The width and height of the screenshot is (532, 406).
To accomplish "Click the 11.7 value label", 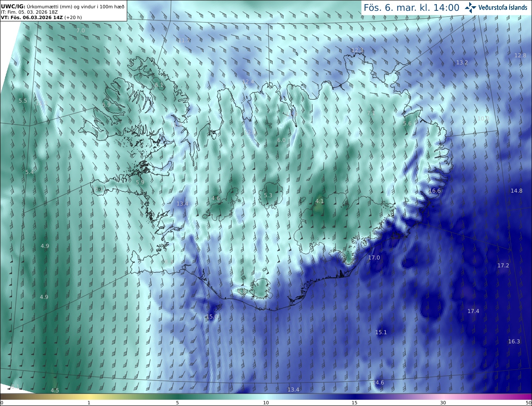I will click(183, 40).
